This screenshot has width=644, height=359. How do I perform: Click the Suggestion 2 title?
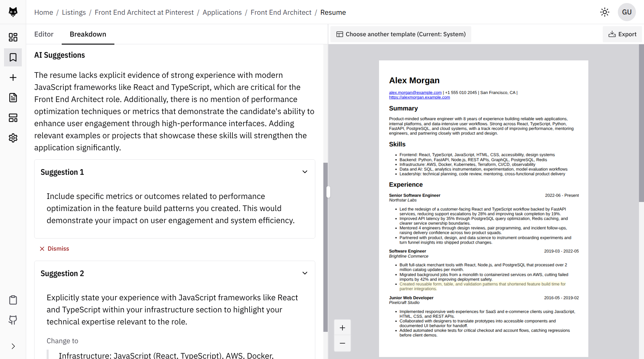(62, 273)
